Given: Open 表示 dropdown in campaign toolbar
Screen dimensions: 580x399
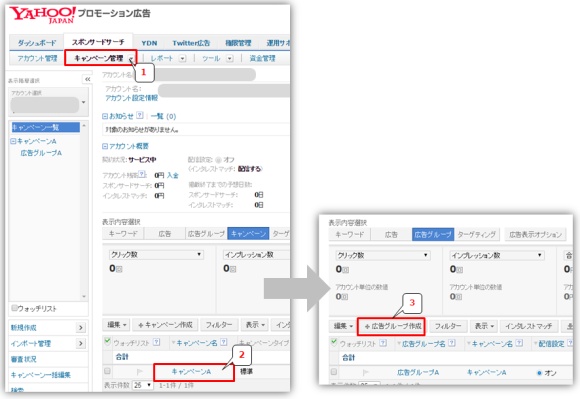Looking at the screenshot, I should tap(255, 325).
